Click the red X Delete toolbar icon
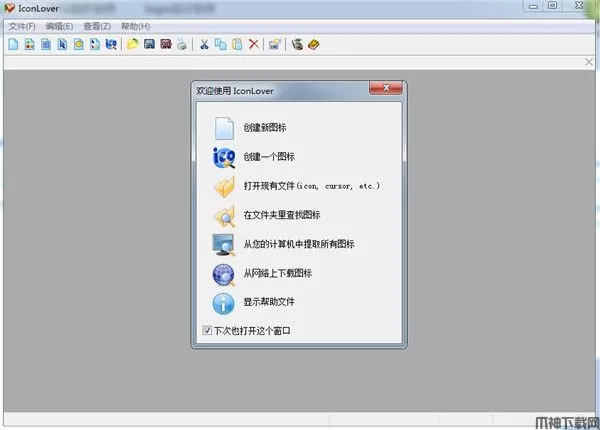Image resolution: width=600 pixels, height=430 pixels. click(253, 44)
